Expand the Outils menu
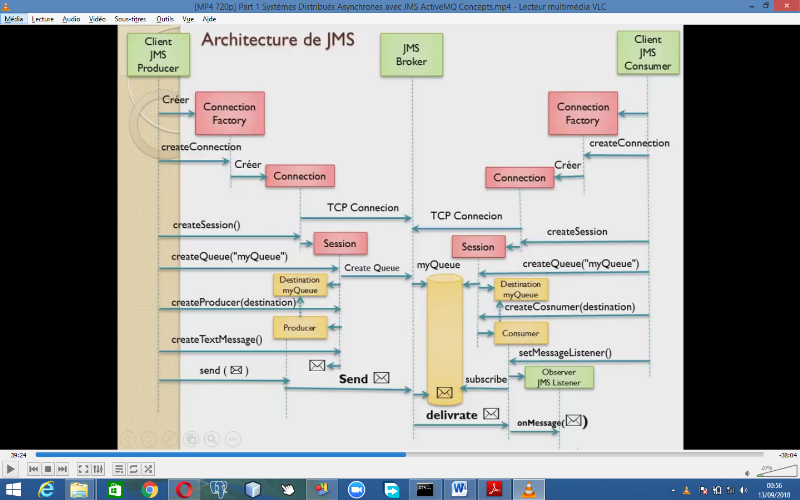Screen dimensions: 800x500 (165, 18)
